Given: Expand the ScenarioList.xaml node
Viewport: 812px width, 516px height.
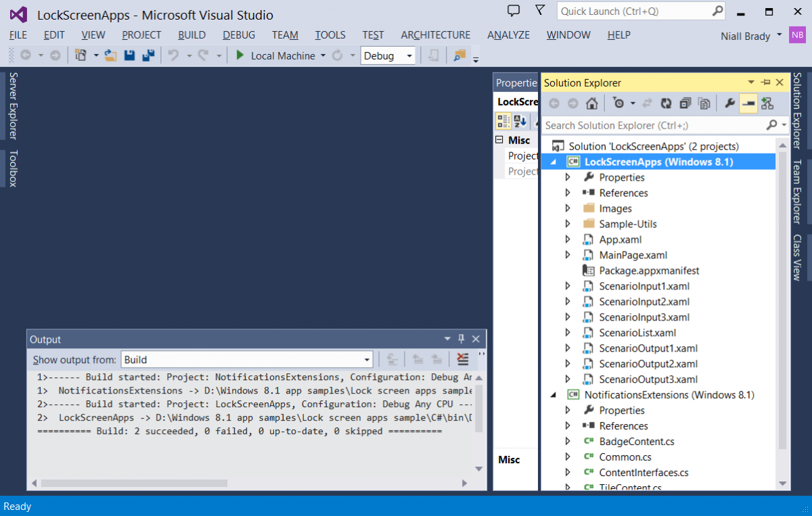Looking at the screenshot, I should 568,333.
